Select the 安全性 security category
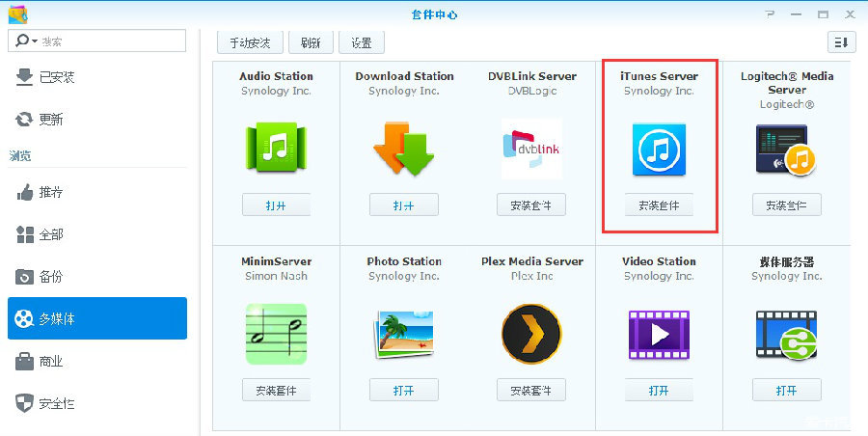This screenshot has height=436, width=868. 97,404
